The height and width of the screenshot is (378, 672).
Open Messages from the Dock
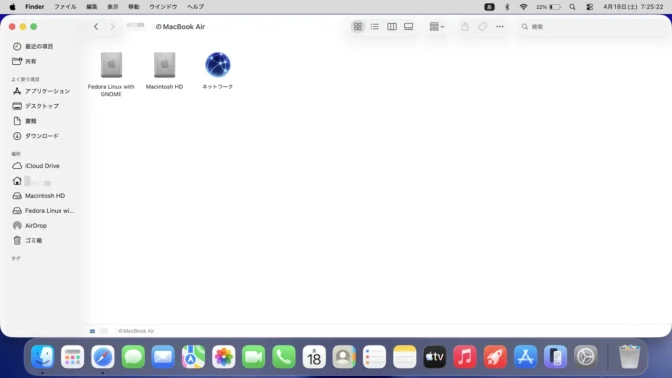pyautogui.click(x=133, y=357)
